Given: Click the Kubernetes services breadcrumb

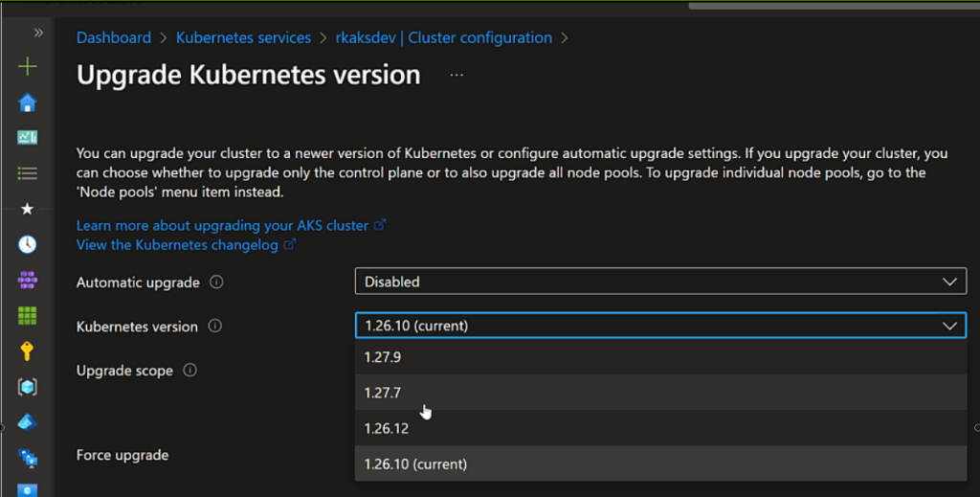Looking at the screenshot, I should coord(243,38).
